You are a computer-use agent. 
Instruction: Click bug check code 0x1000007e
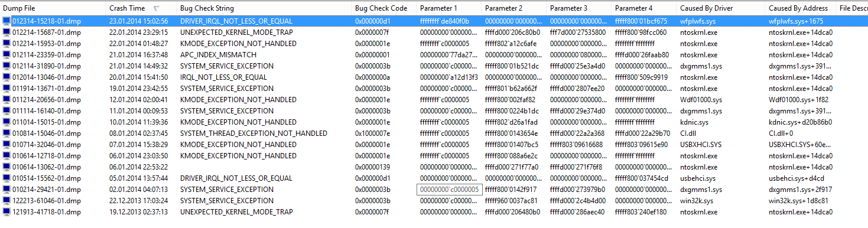point(372,133)
